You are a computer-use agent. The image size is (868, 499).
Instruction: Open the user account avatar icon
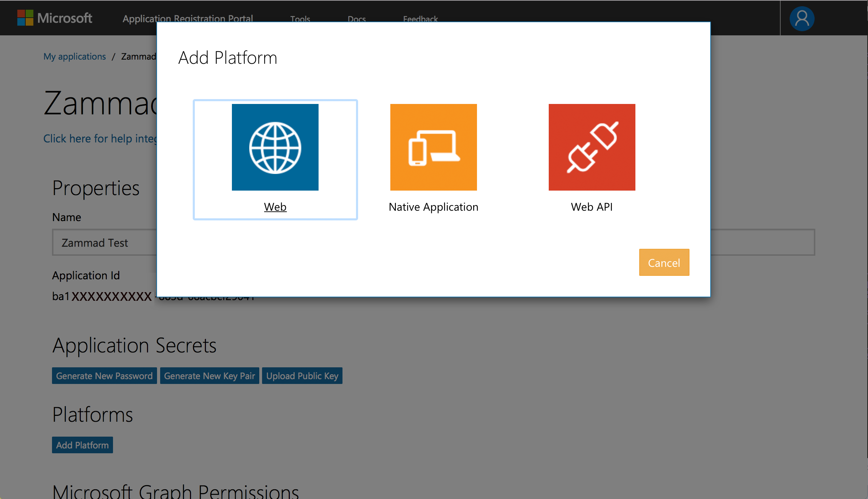[802, 19]
